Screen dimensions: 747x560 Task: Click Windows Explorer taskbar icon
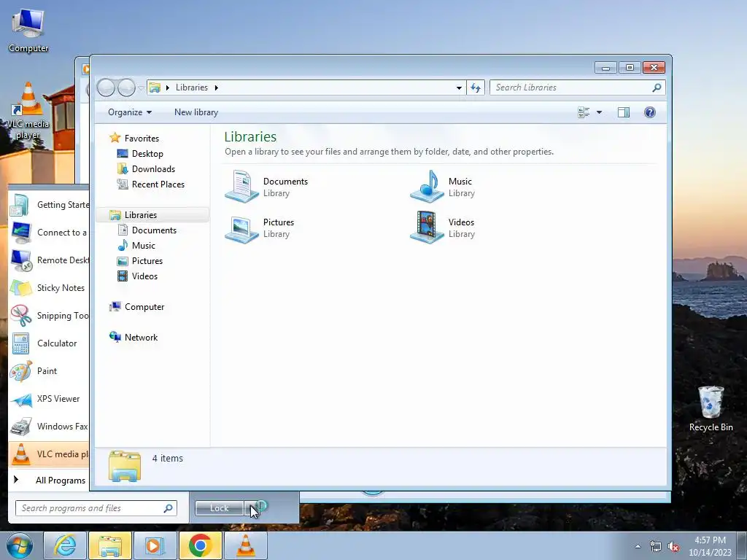[109, 545]
